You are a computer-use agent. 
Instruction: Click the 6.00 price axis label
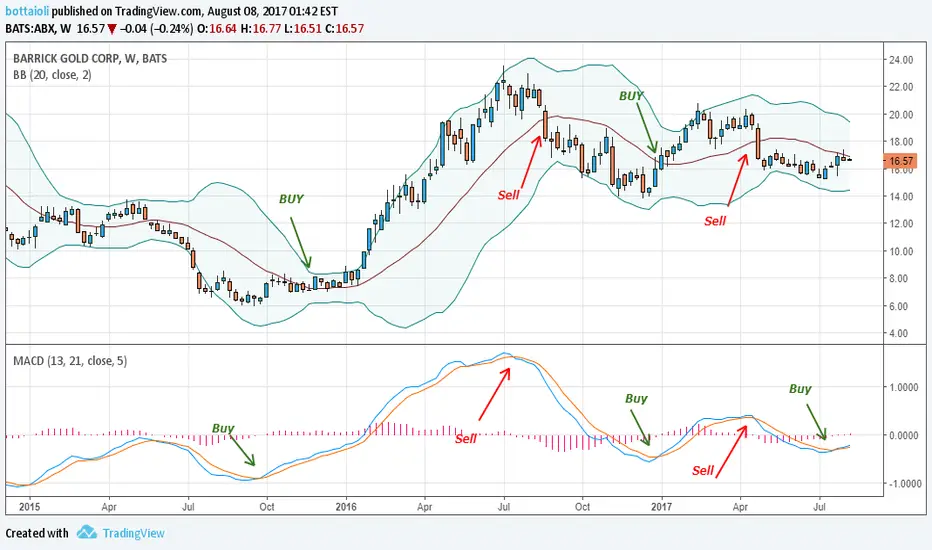pyautogui.click(x=901, y=306)
